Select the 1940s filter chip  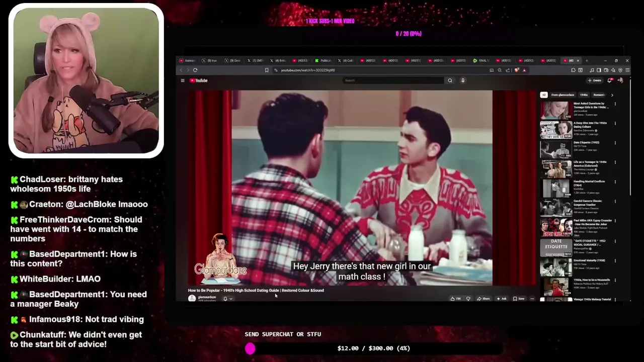tap(584, 95)
